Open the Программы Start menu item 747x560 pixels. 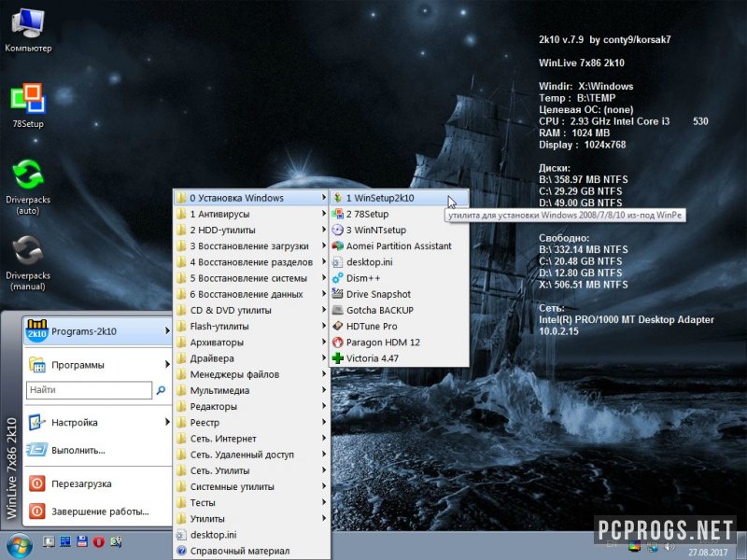point(97,365)
